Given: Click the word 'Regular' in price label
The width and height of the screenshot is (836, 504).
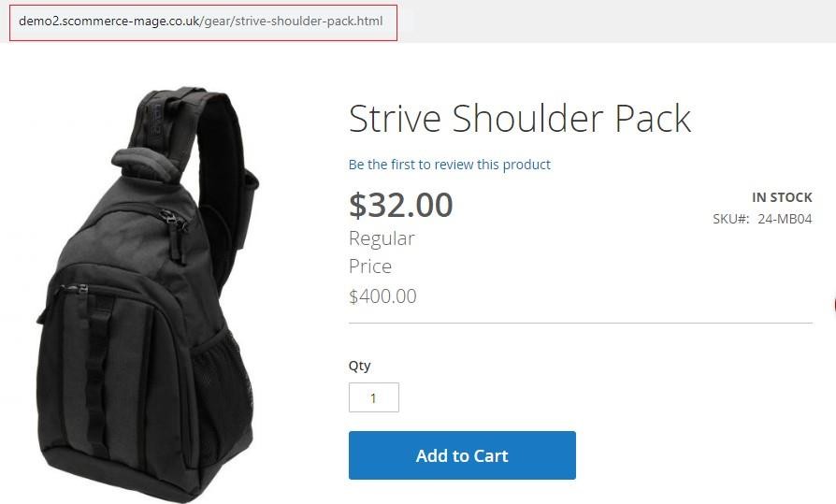Looking at the screenshot, I should pyautogui.click(x=382, y=238).
